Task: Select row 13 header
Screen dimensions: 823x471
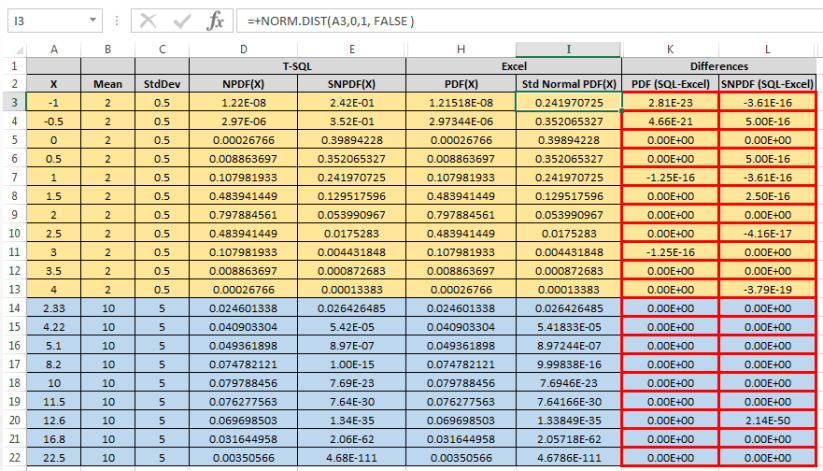Action: pos(15,289)
